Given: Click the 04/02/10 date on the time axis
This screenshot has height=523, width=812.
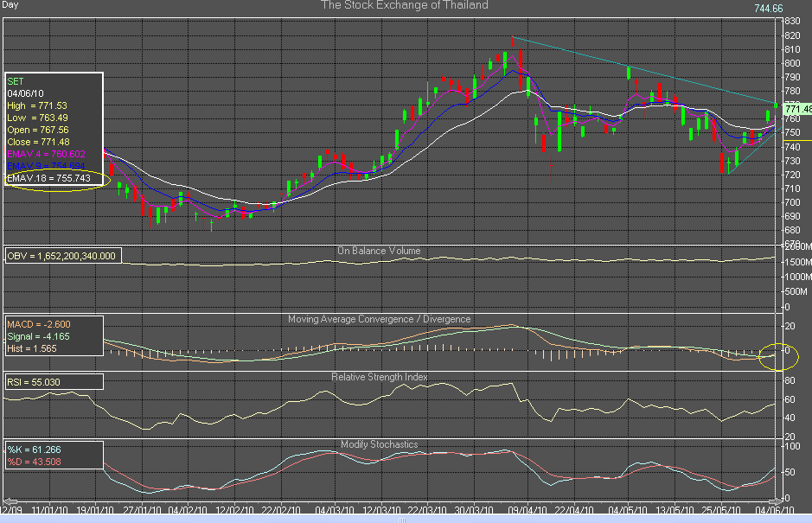Looking at the screenshot, I should [188, 510].
